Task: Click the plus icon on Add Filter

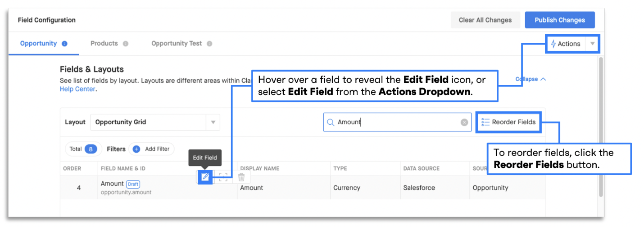Action: 136,149
